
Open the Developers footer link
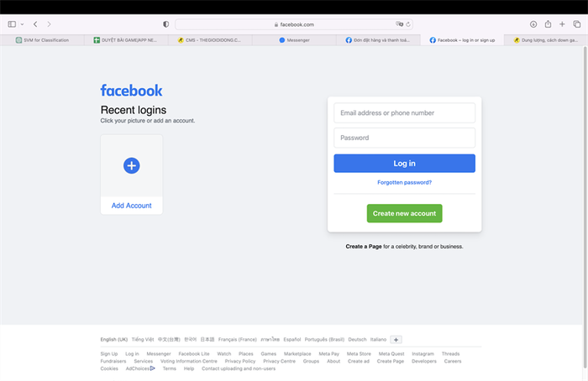point(424,361)
